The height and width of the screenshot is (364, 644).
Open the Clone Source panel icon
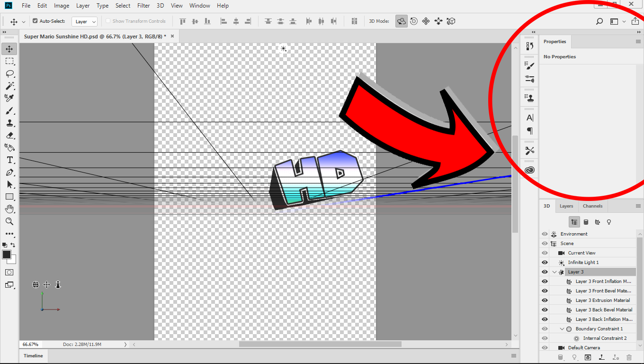pos(530,98)
